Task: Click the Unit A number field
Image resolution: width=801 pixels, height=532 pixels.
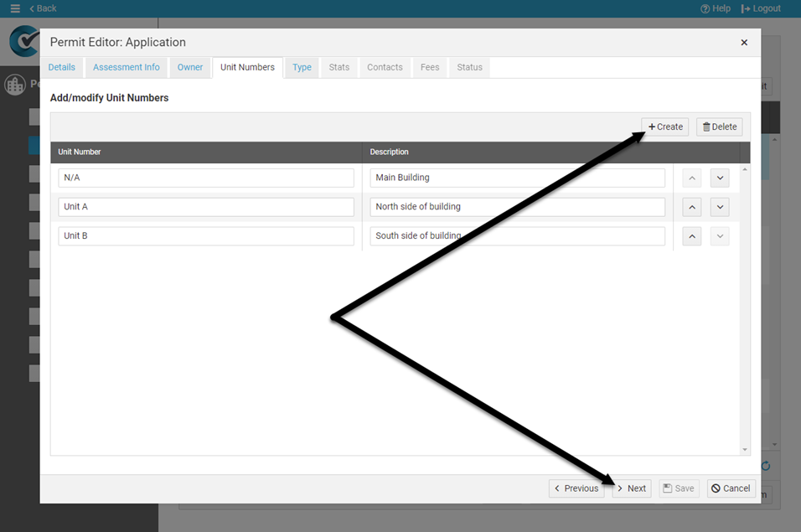Action: 206,207
